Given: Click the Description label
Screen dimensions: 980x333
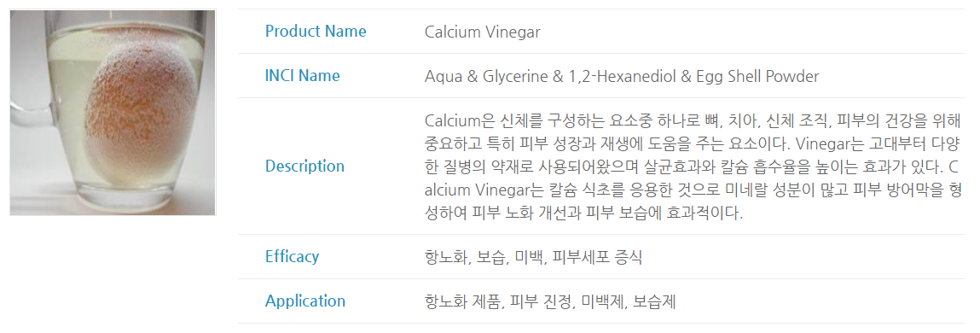Looking at the screenshot, I should 304,166.
